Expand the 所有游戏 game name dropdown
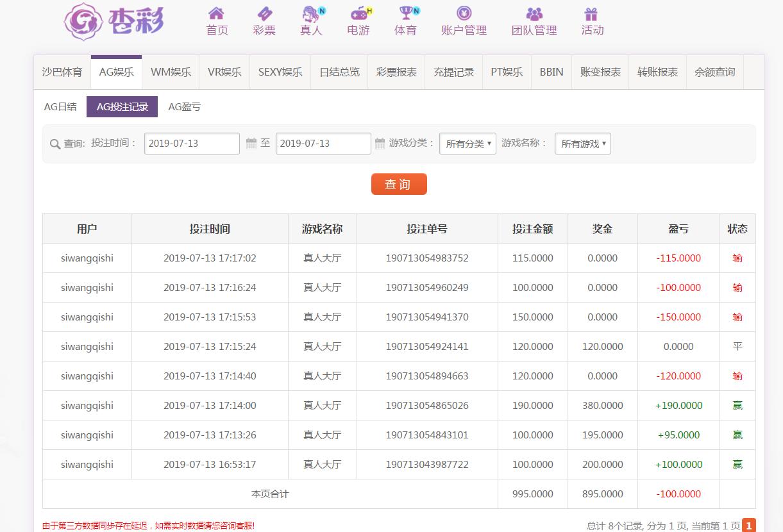Image resolution: width=783 pixels, height=532 pixels. (582, 144)
